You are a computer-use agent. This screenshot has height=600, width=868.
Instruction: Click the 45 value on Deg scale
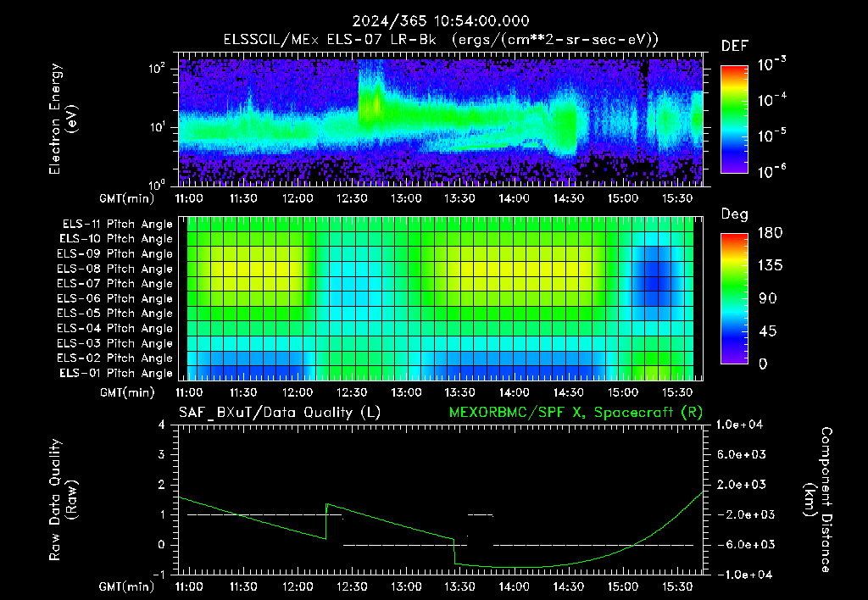(x=770, y=331)
